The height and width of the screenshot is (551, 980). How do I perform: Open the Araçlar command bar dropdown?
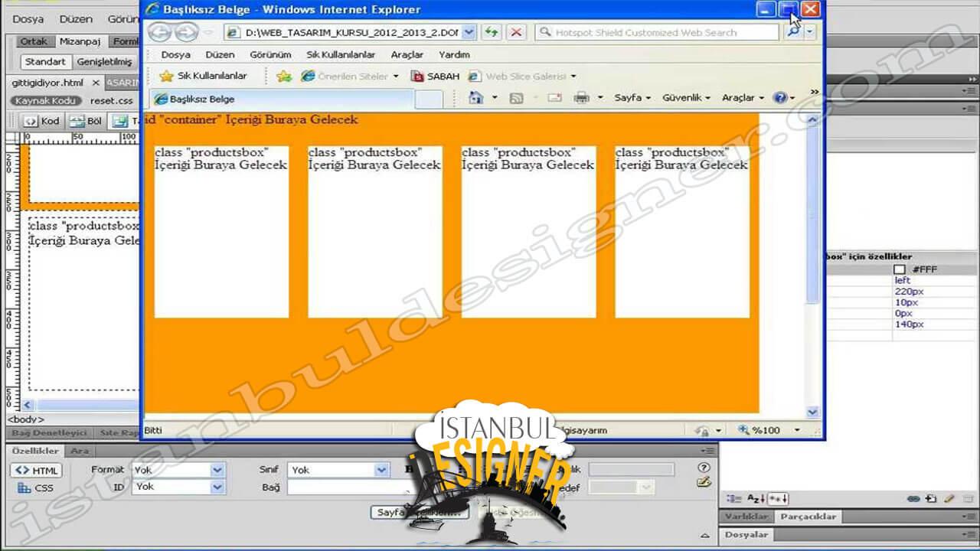743,98
